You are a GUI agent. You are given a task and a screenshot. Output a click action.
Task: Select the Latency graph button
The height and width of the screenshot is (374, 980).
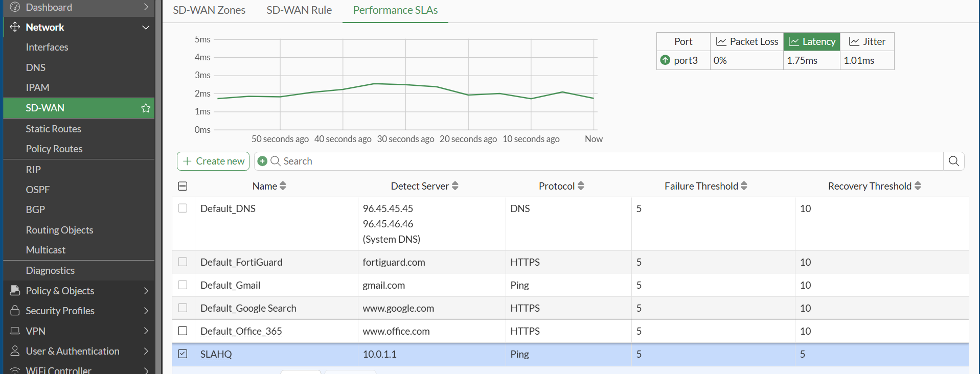click(812, 42)
